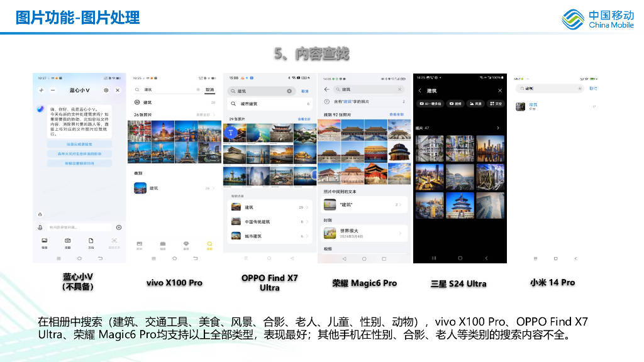Tap back triangle in 荣耀 navigation bar
Viewport: 644px width, 362px height.
point(344,259)
